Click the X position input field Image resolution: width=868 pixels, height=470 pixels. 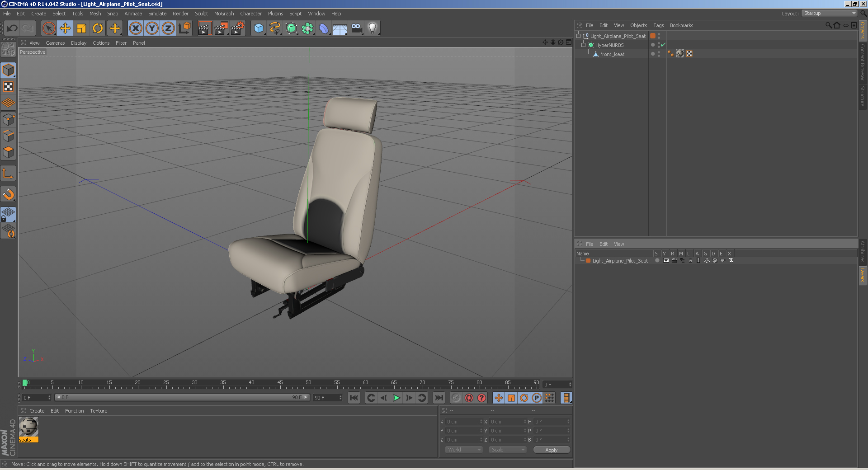pyautogui.click(x=464, y=422)
